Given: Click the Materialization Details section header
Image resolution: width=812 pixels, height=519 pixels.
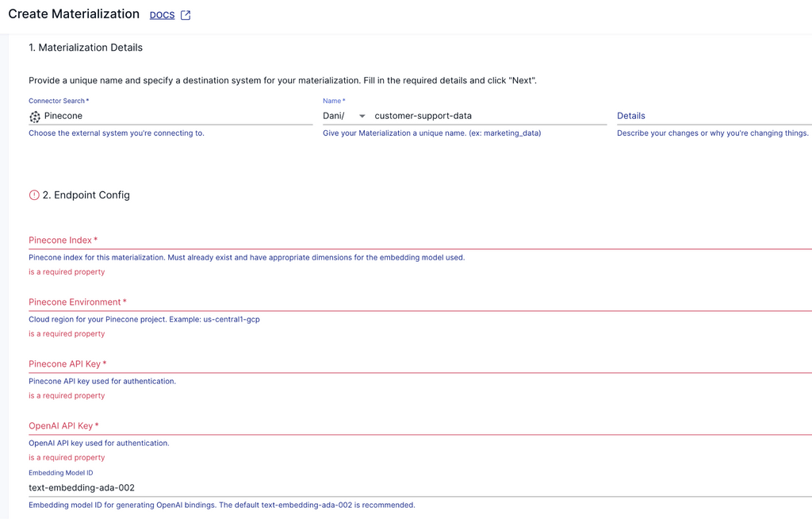Looking at the screenshot, I should tap(86, 48).
